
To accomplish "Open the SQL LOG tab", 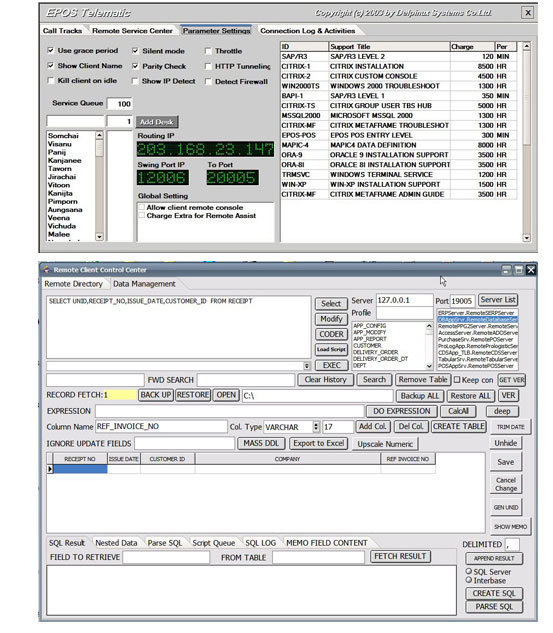I will point(261,543).
